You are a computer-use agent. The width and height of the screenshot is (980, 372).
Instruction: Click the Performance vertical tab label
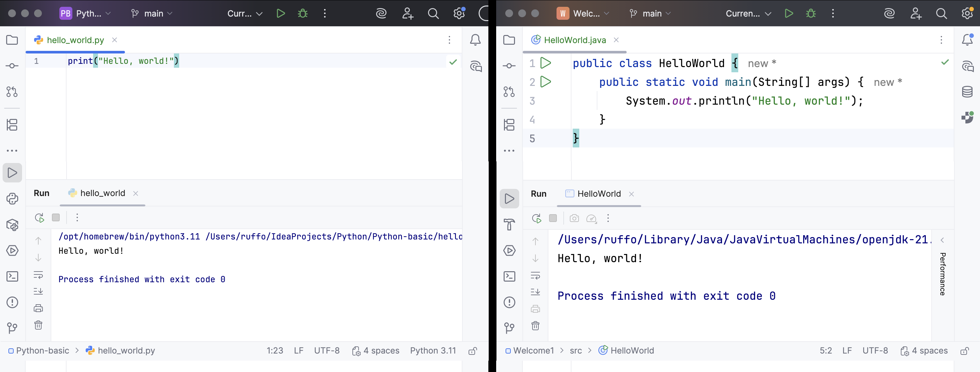(x=942, y=273)
